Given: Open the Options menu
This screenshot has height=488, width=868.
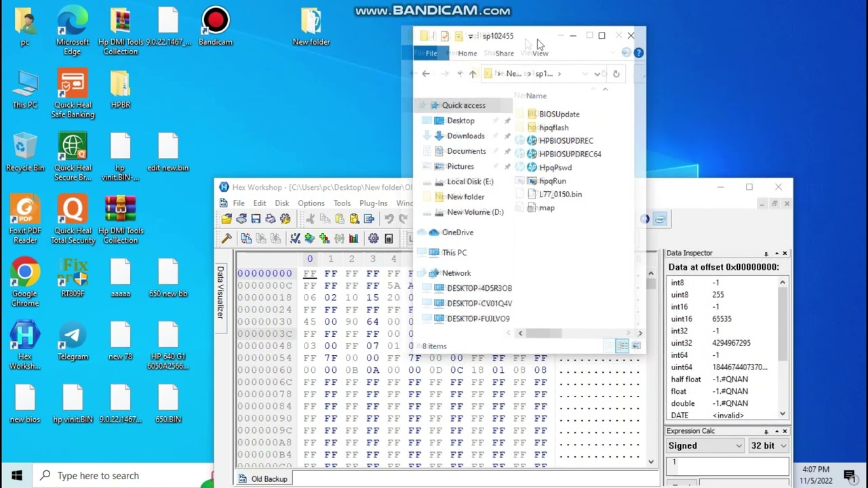Looking at the screenshot, I should pyautogui.click(x=311, y=203).
